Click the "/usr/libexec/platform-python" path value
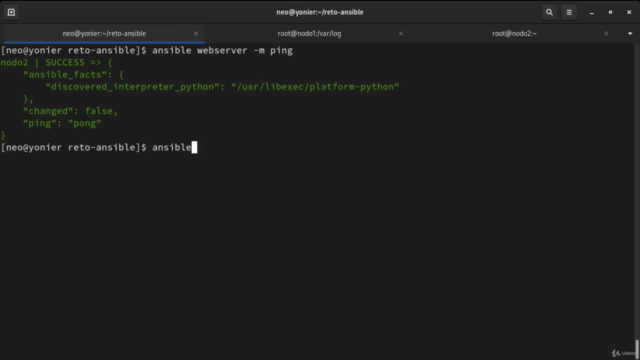Image resolution: width=640 pixels, height=360 pixels. click(315, 87)
